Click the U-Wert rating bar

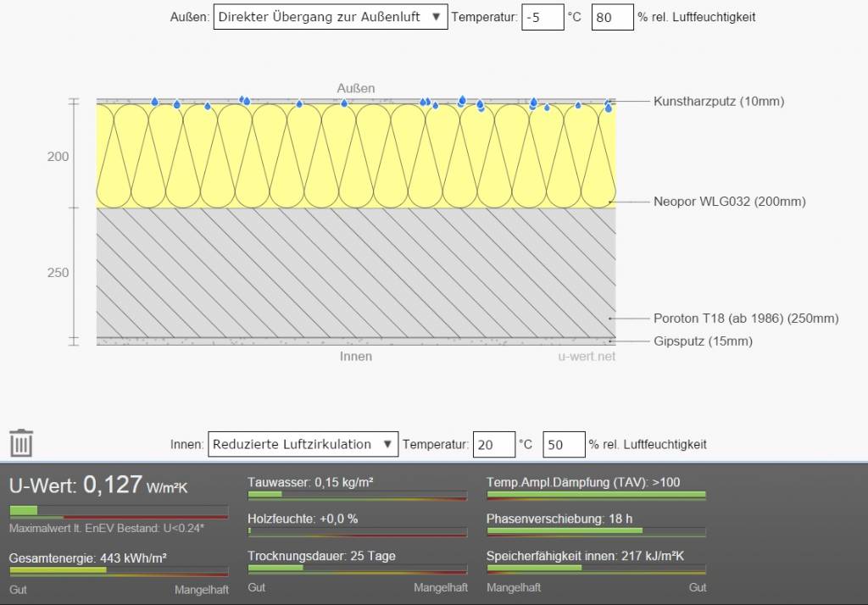(x=119, y=512)
